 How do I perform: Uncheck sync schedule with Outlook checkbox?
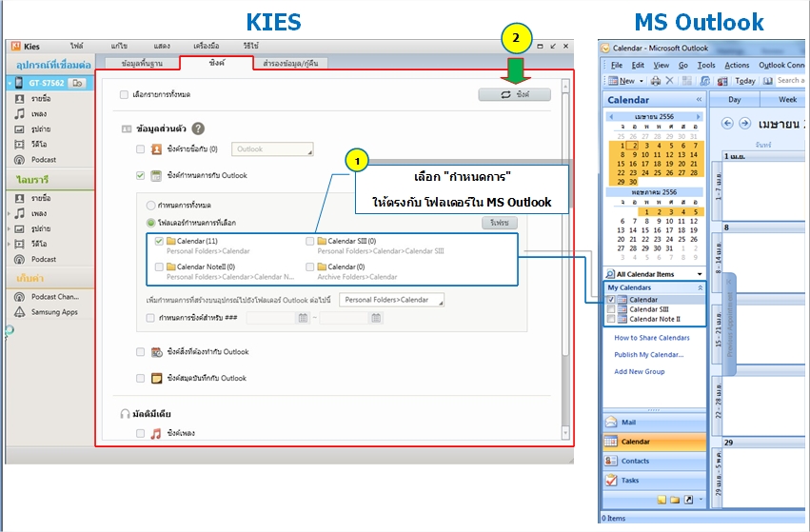(141, 176)
